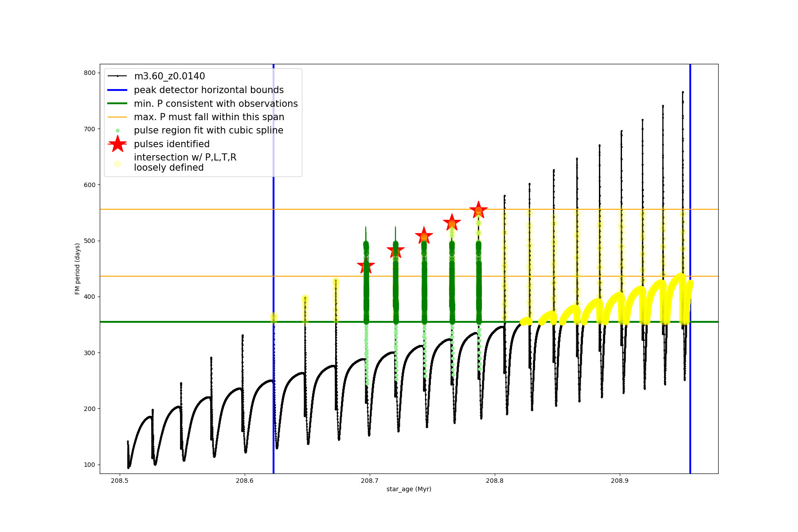The height and width of the screenshot is (532, 798).
Task: Click the 800 tick on y-axis
Action: [90, 73]
